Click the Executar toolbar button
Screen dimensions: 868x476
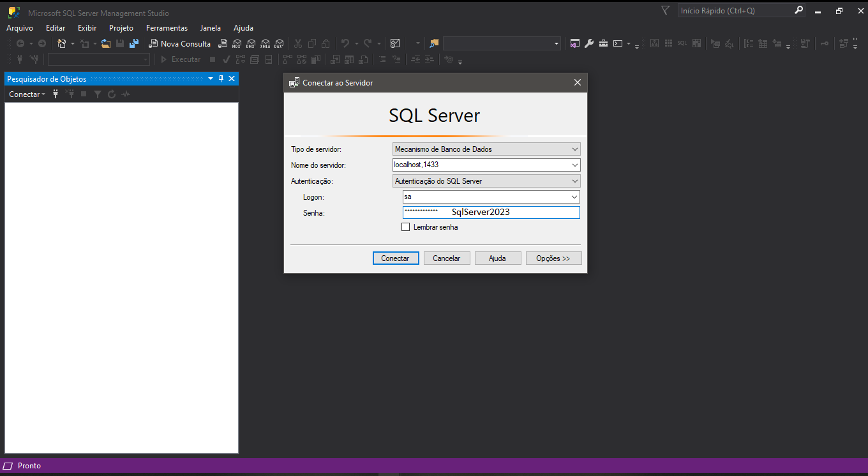[x=180, y=59]
